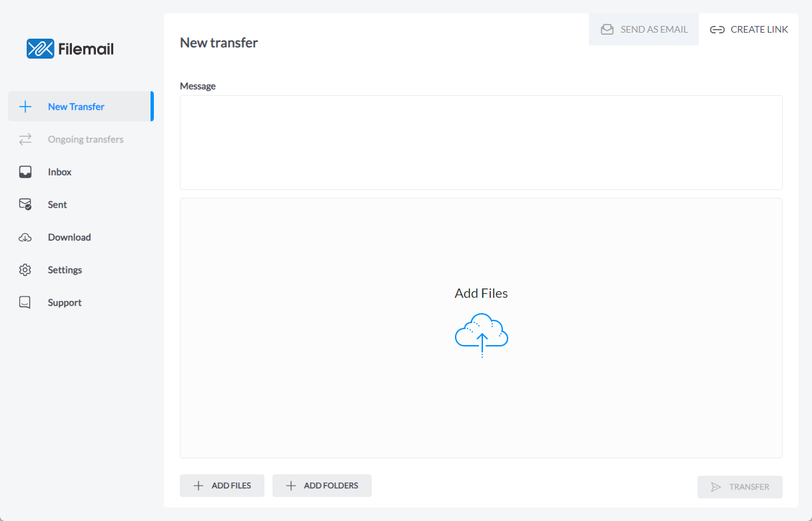Screen dimensions: 812x521
Task: Click the Add Folders button
Action: (322, 486)
